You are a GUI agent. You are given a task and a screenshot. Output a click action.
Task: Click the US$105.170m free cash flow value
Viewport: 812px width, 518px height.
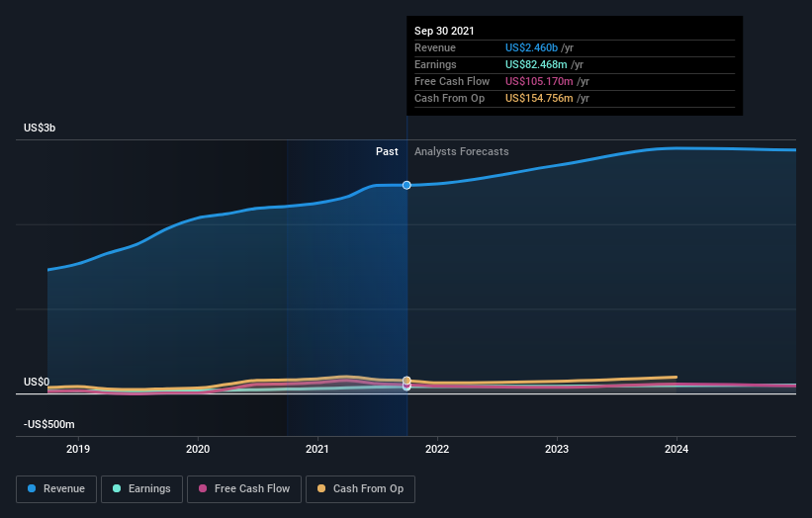539,81
